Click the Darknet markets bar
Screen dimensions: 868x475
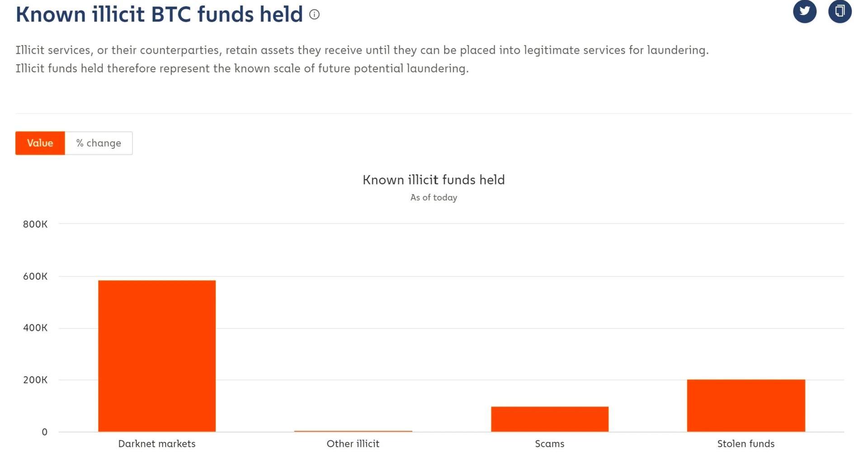157,356
